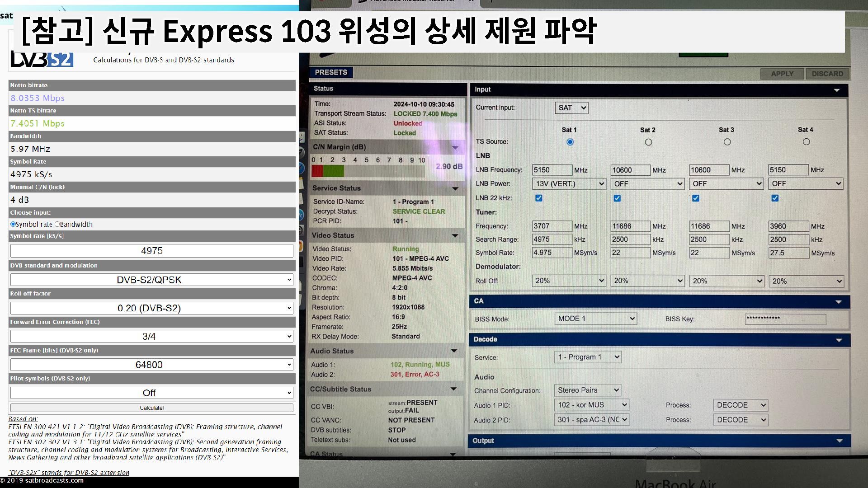868x488 pixels.
Task: Open Sat 1 LNB Power dropdown
Action: click(569, 183)
